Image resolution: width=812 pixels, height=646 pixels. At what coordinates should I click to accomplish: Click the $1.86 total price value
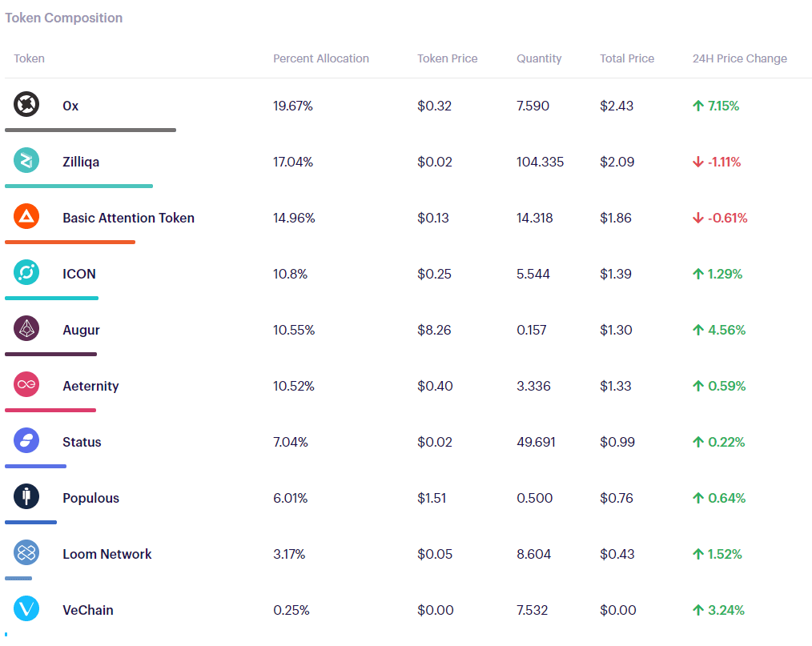(x=616, y=218)
